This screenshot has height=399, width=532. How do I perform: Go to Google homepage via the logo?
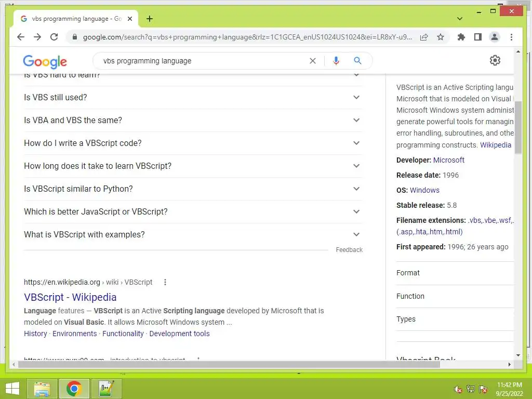[x=45, y=61]
